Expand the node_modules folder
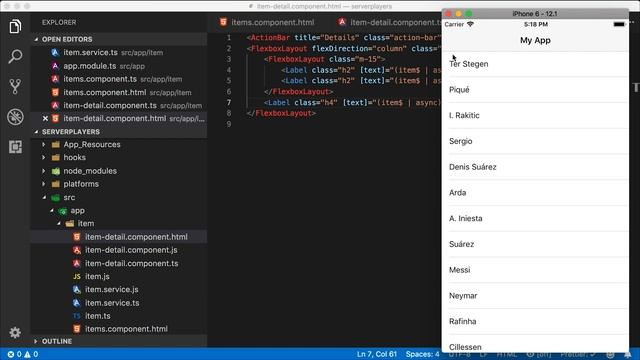 click(44, 171)
